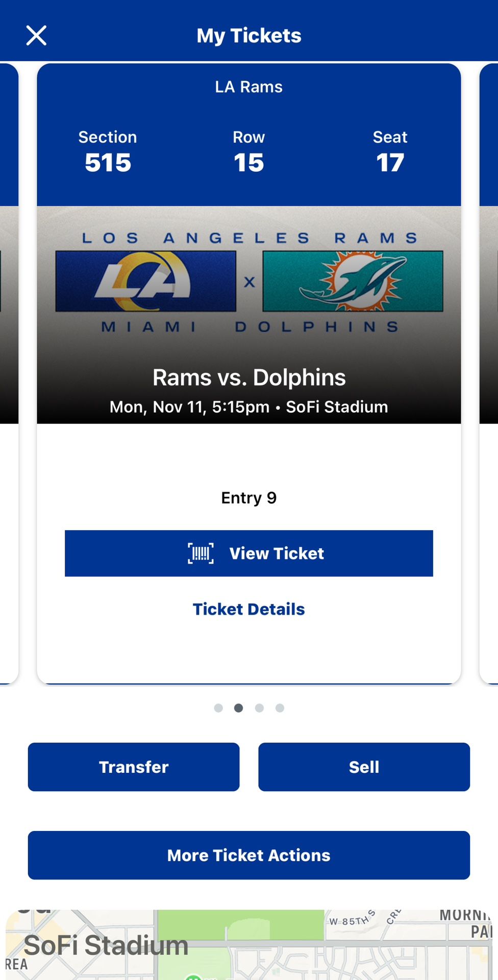
Task: Open Ticket Details link
Action: (x=248, y=609)
